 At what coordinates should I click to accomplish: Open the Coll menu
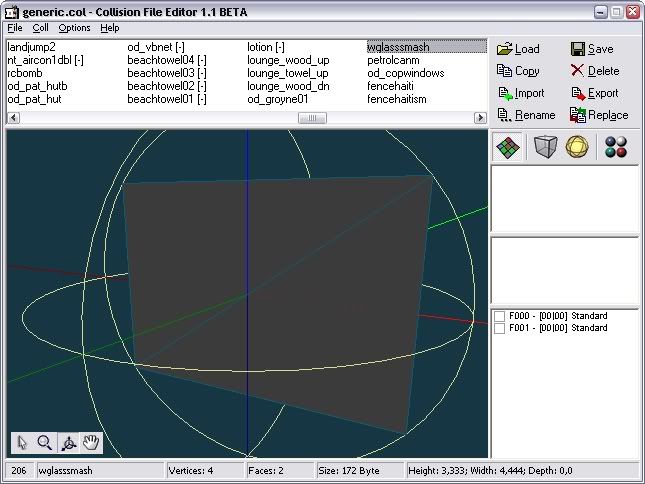click(x=40, y=28)
